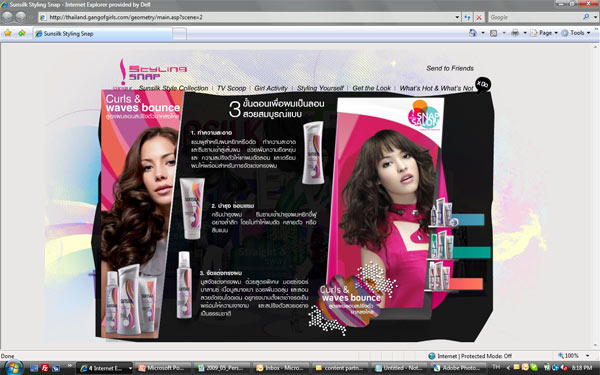Open address bar history dropdown arrow
This screenshot has width=600, height=375.
pyautogui.click(x=457, y=17)
